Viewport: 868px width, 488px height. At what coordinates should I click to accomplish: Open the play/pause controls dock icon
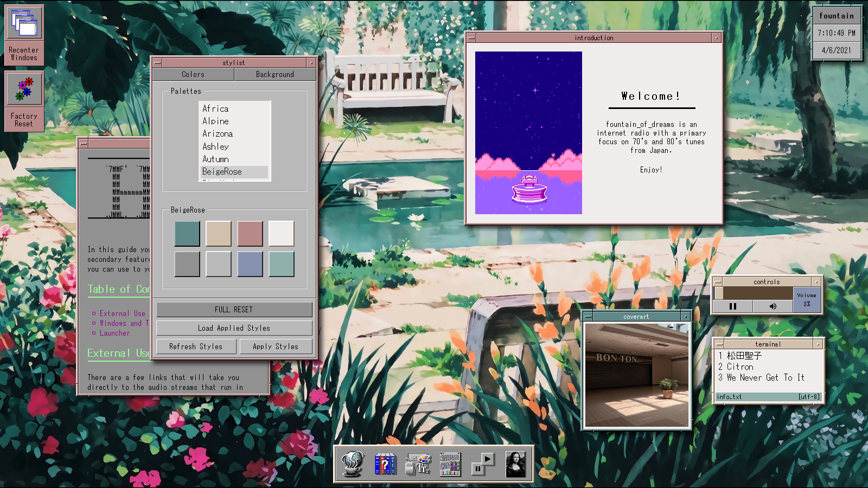pos(483,464)
